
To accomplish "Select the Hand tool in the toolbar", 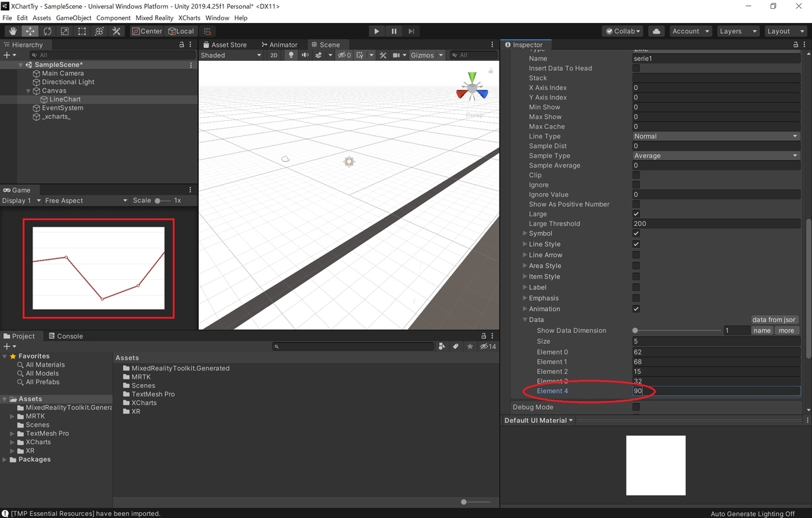I will click(12, 31).
